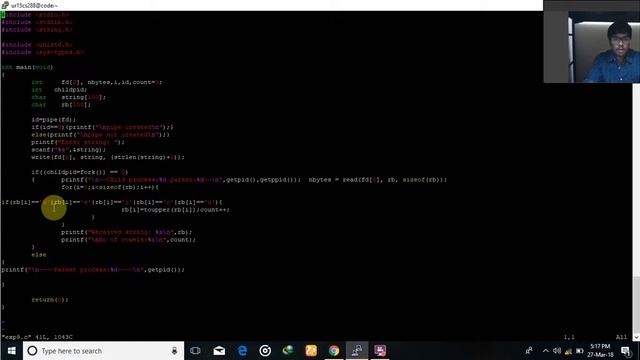Viewport: 640px width, 360px height.
Task: Launch Microsoft Edge from taskbar
Action: click(x=242, y=351)
